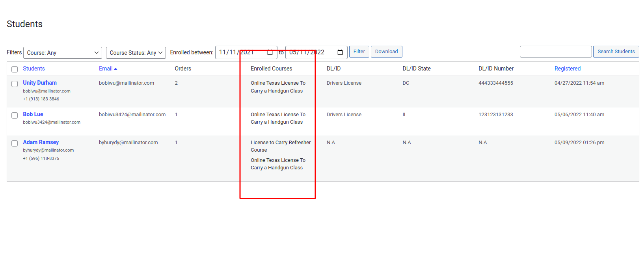Viewport: 644px width, 256px height.
Task: Toggle the select-all students checkbox
Action: 15,69
